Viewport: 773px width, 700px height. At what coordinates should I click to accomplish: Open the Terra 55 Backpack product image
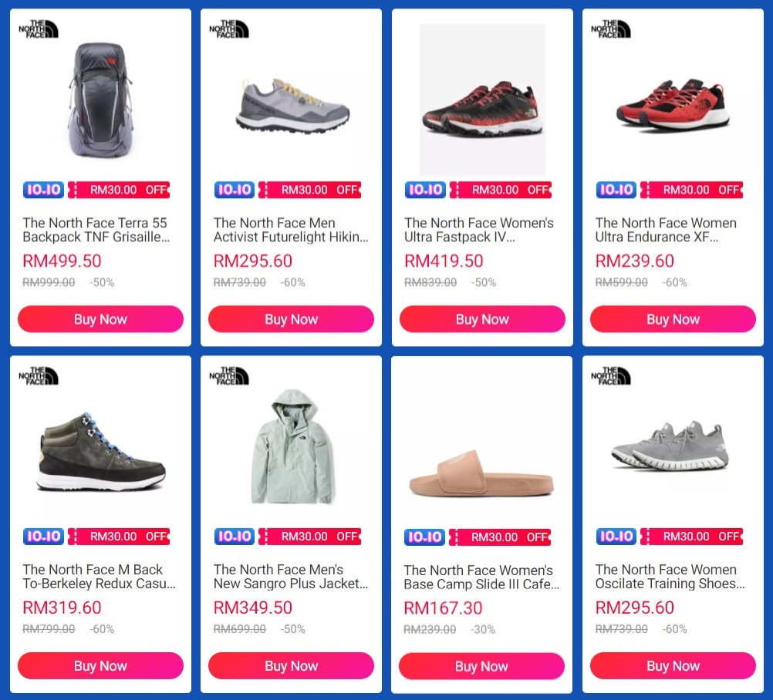pos(100,100)
